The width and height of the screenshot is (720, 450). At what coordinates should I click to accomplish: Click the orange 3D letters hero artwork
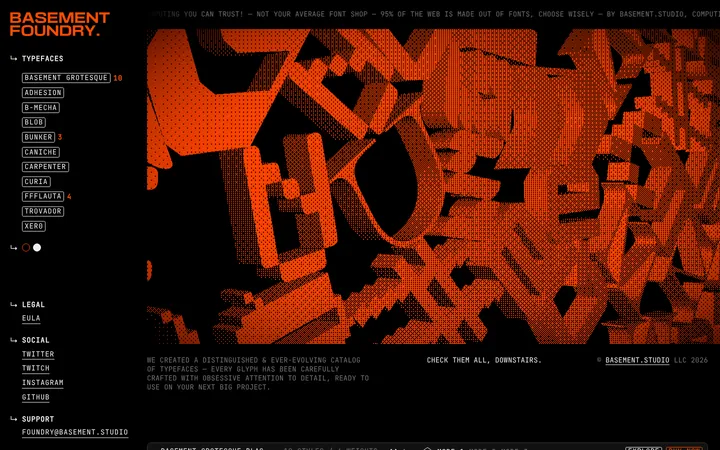click(433, 186)
